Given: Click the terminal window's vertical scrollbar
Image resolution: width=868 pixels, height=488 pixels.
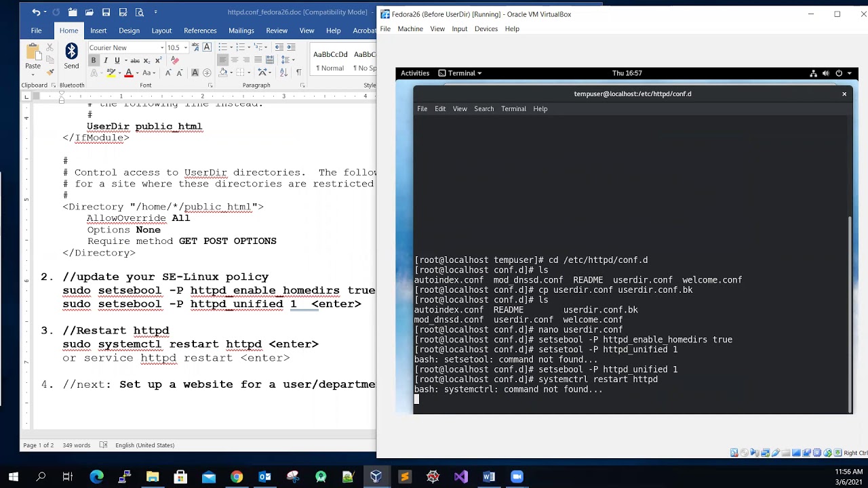Looking at the screenshot, I should point(850,316).
